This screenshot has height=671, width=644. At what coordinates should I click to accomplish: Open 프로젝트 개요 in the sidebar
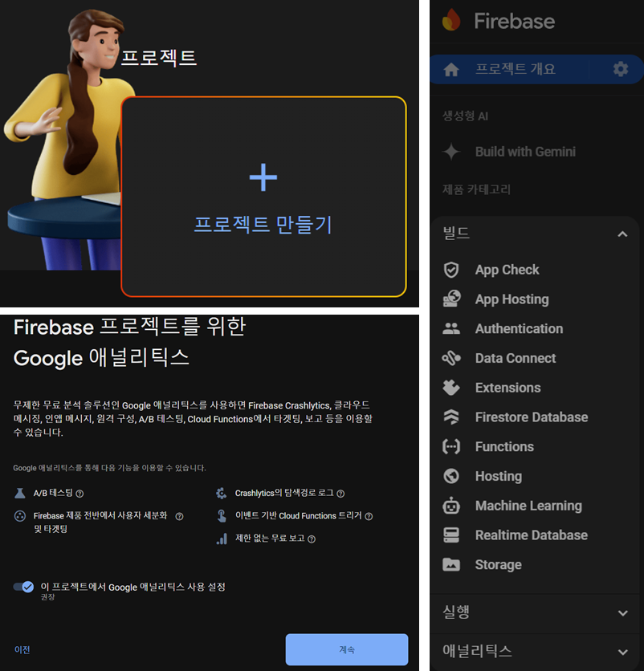coord(516,69)
